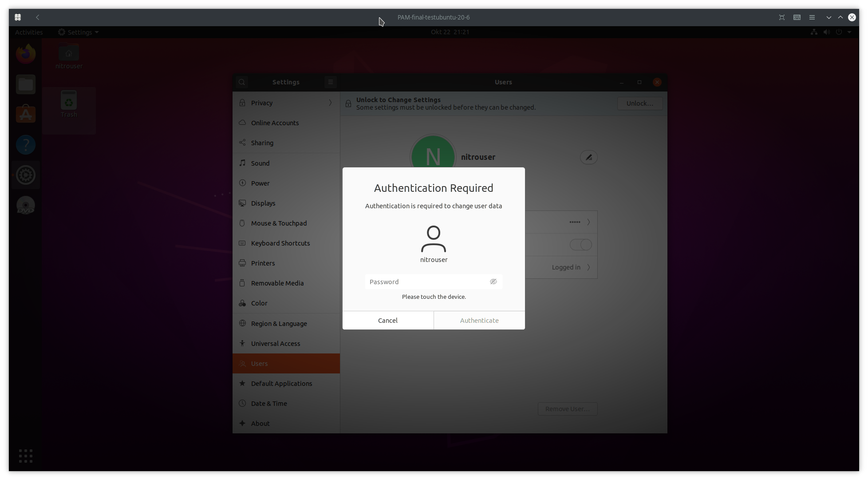Open the Logged in row chevron
Viewport: 868px width, 480px height.
tap(588, 267)
